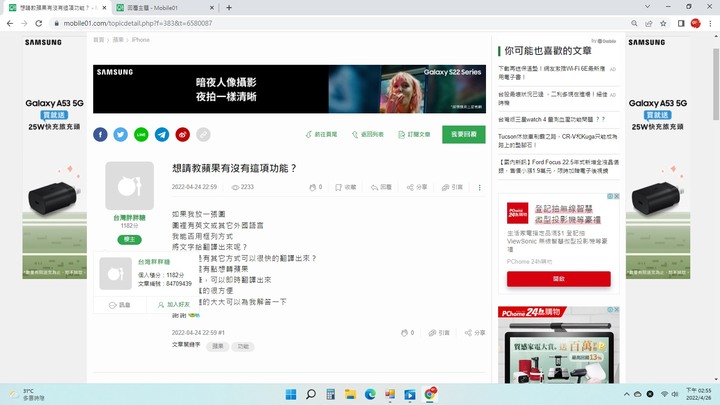The width and height of the screenshot is (720, 405).
Task: Share the post via LINE
Action: [141, 135]
